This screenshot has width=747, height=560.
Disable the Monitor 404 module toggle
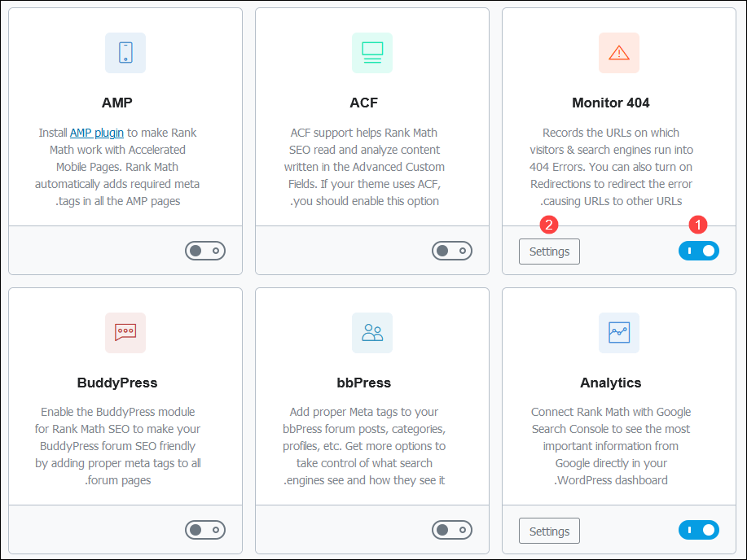click(699, 251)
